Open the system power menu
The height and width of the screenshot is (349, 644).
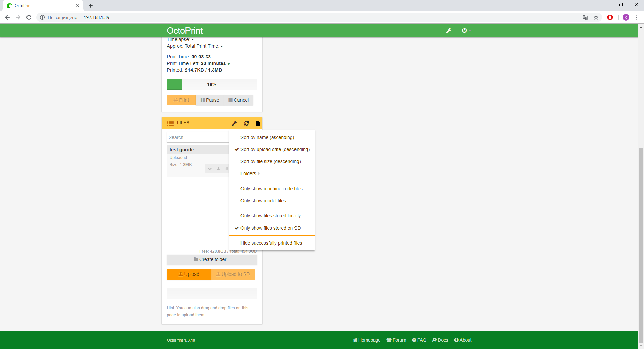tap(465, 31)
